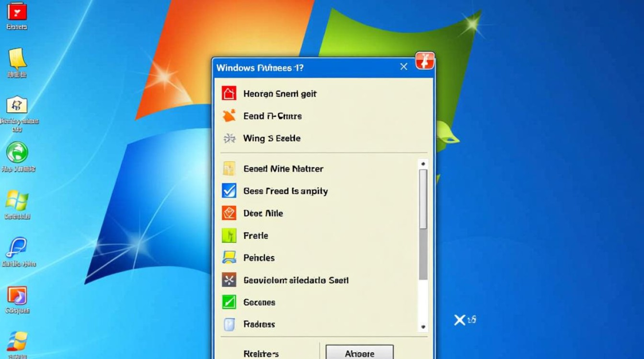Open the green globe desktop shortcut

(17, 153)
